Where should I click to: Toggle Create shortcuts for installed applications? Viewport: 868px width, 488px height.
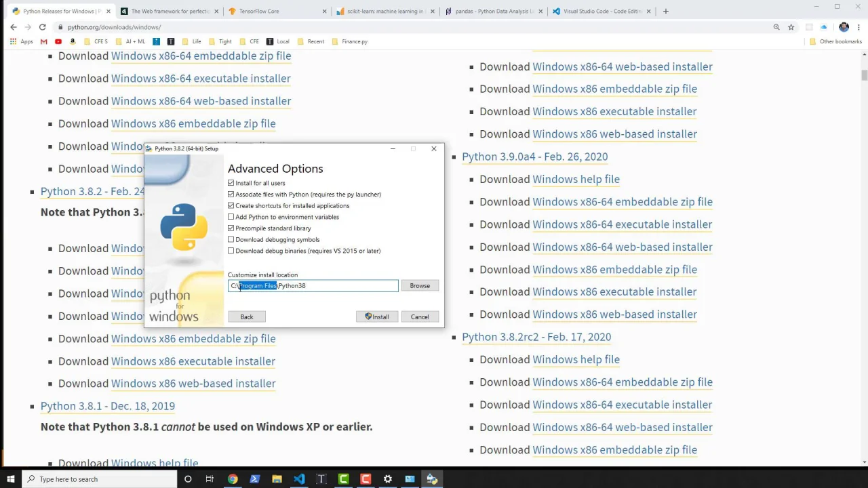[231, 205]
